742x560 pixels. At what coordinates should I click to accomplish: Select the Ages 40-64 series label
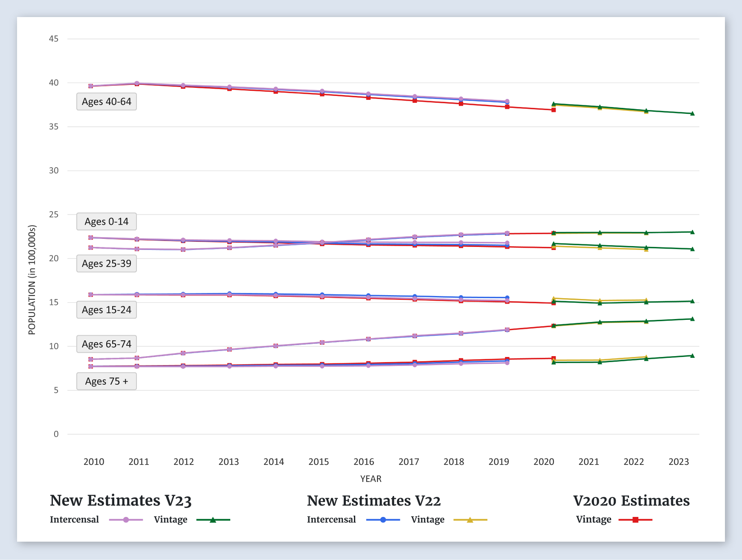(x=107, y=102)
